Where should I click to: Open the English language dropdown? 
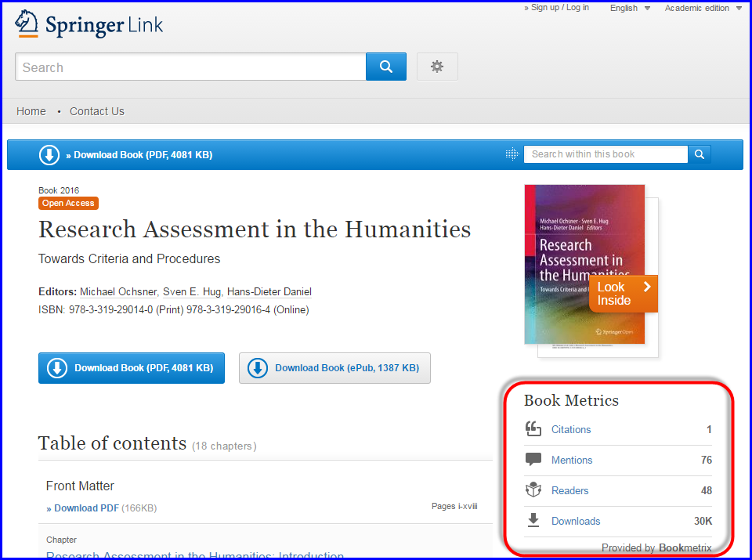click(x=629, y=8)
